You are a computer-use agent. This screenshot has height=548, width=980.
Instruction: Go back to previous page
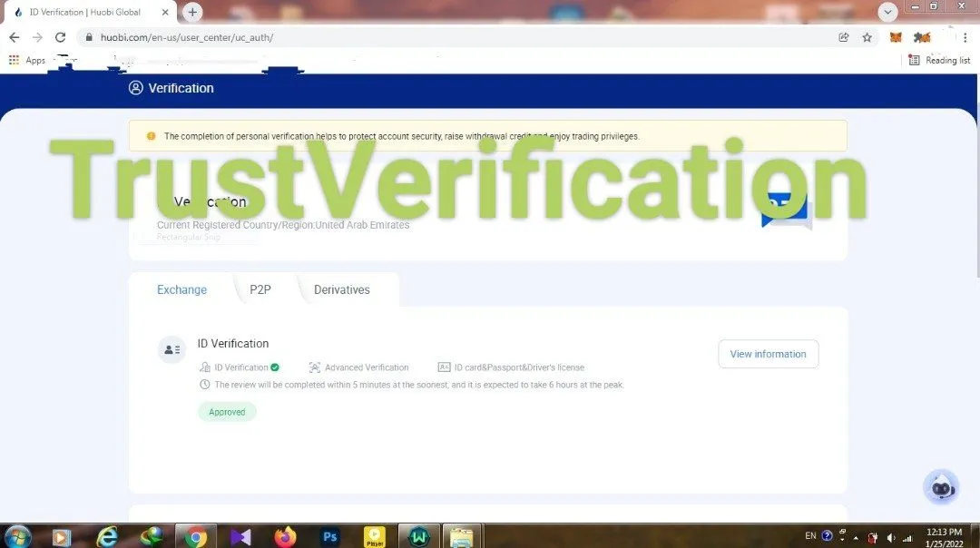click(x=14, y=37)
